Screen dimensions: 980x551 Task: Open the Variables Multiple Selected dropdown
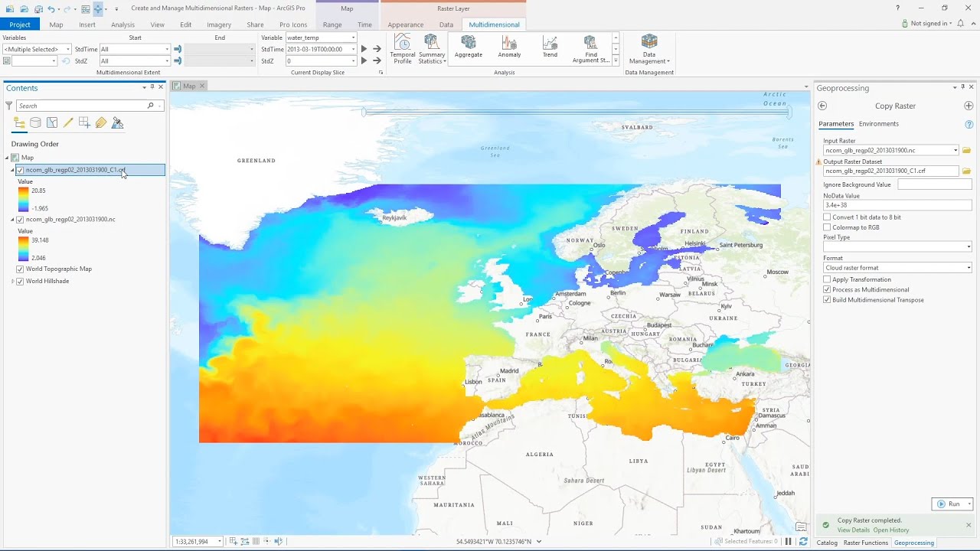tap(37, 49)
